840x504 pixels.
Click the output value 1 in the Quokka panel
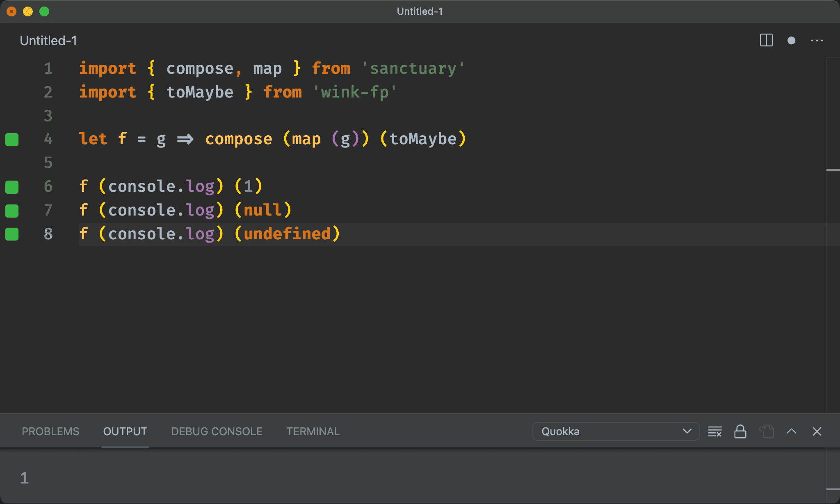[x=25, y=478]
